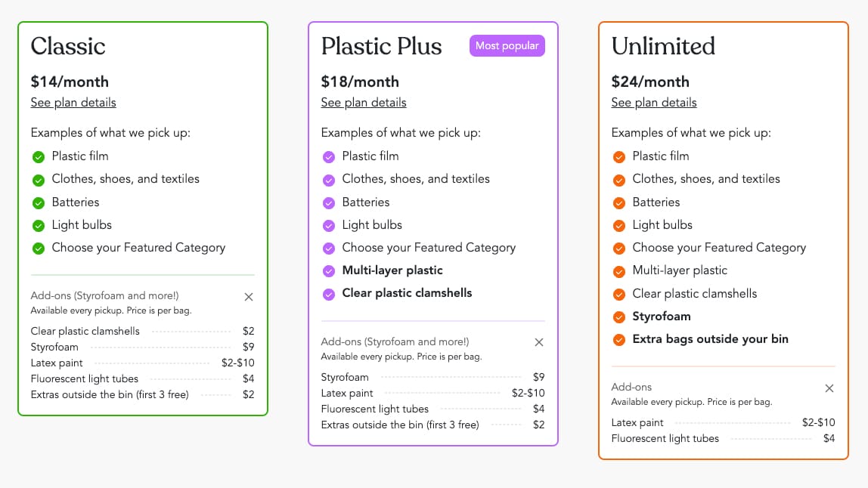Open See plan details under Plastic Plus
This screenshot has width=868, height=488.
click(x=364, y=103)
